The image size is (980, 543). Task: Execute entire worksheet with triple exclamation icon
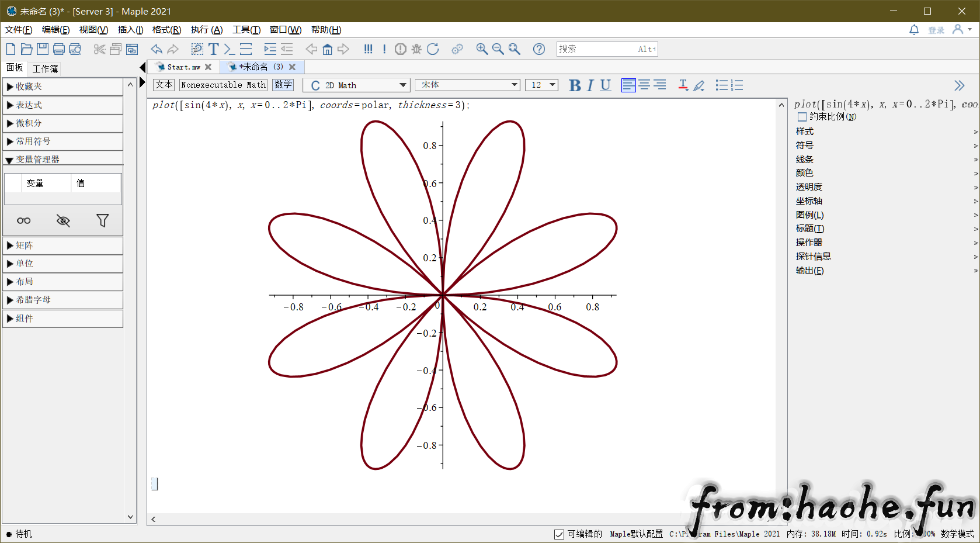click(368, 49)
